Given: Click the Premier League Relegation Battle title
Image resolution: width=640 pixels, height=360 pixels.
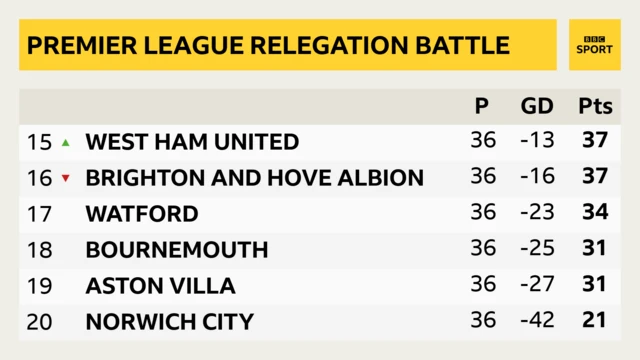Looking at the screenshot, I should click(268, 45).
